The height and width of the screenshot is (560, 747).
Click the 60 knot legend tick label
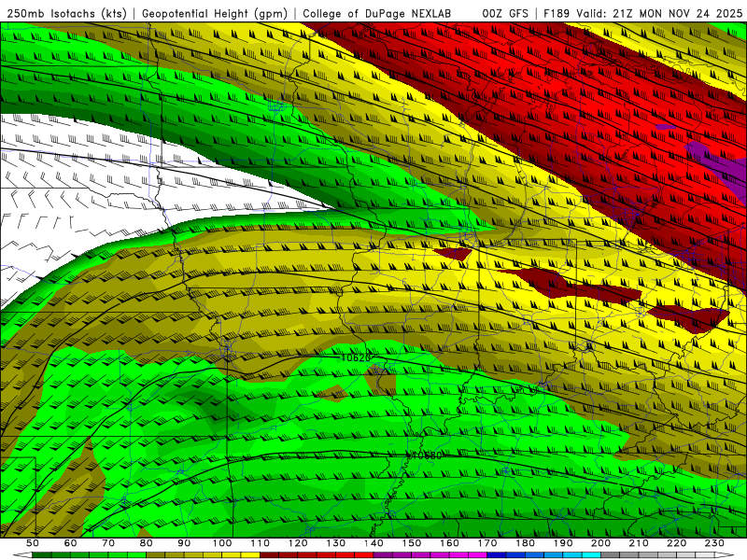[x=70, y=543]
